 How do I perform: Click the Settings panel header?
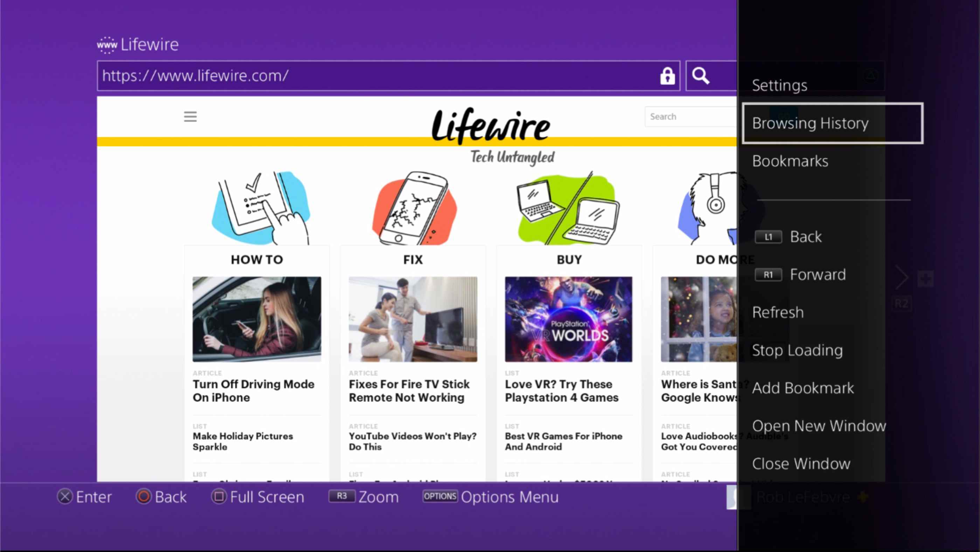[x=779, y=85]
